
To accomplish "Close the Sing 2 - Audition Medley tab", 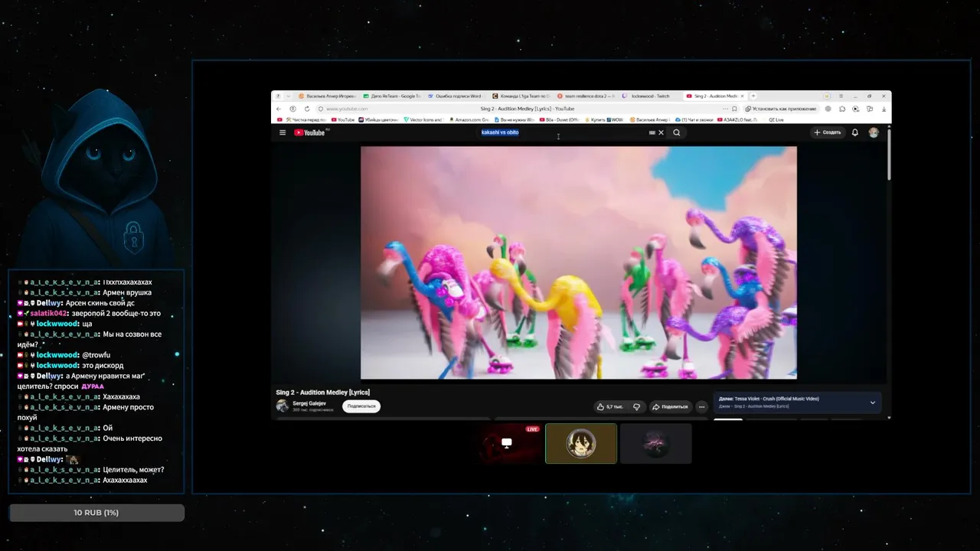I will coord(741,96).
